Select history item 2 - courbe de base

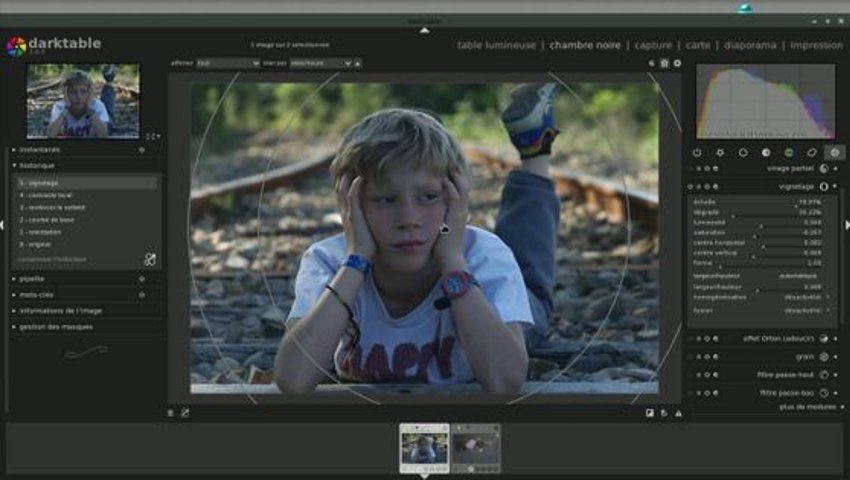pos(87,220)
